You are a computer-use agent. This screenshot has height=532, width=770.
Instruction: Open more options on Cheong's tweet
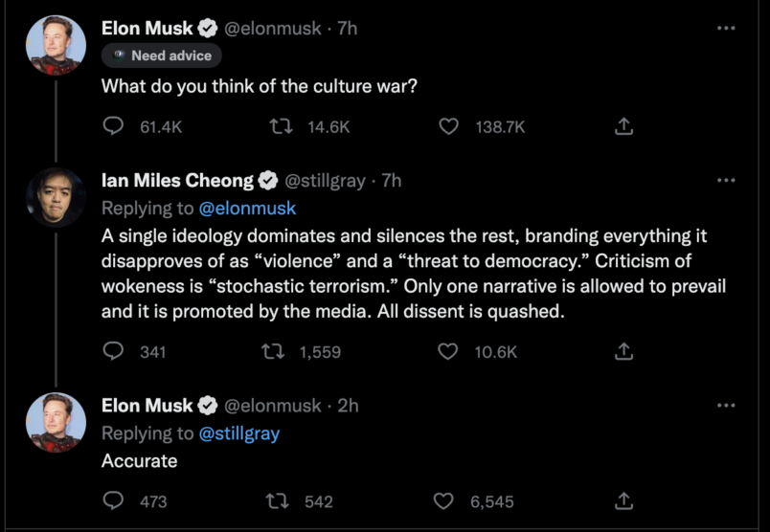(726, 180)
